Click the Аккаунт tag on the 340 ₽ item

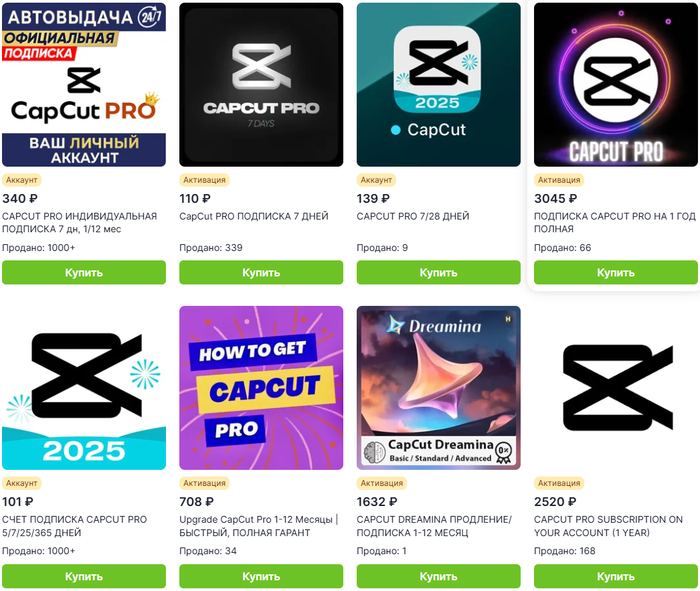coord(21,180)
